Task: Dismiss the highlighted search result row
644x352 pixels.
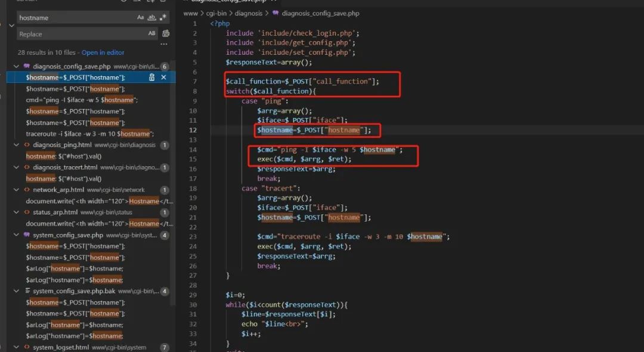Action: tap(163, 77)
